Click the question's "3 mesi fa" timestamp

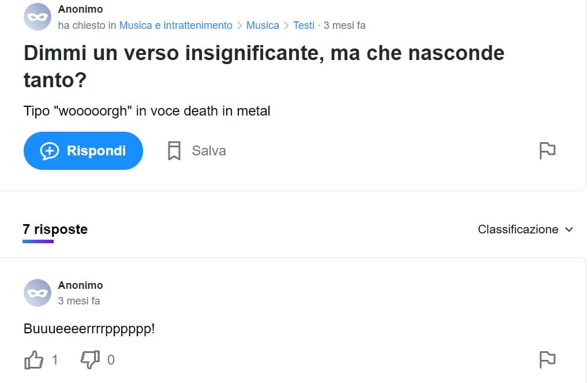coord(344,25)
